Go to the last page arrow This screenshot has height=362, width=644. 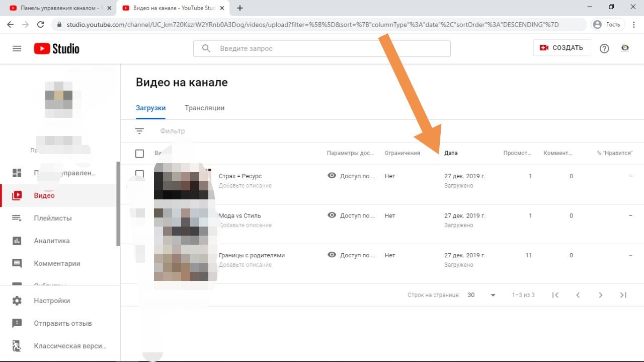tap(623, 295)
